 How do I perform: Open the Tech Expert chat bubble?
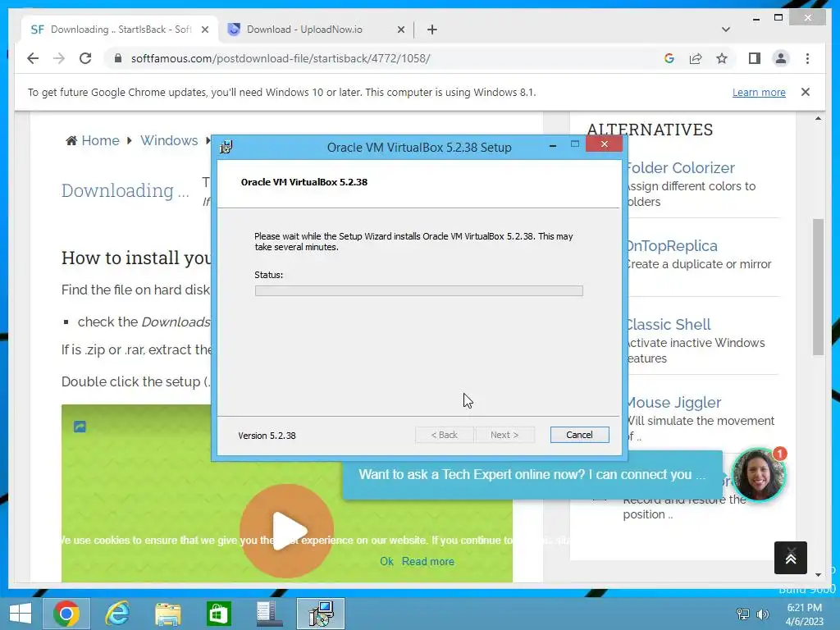[532, 475]
